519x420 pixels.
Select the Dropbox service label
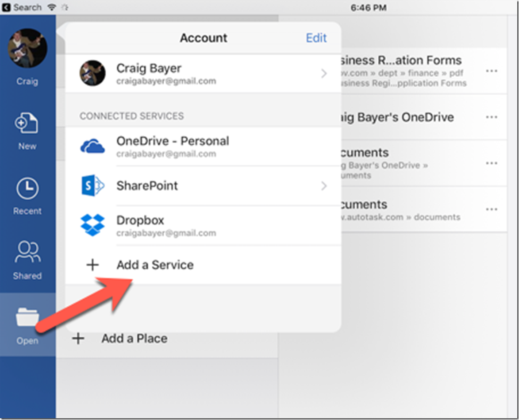[x=140, y=220]
